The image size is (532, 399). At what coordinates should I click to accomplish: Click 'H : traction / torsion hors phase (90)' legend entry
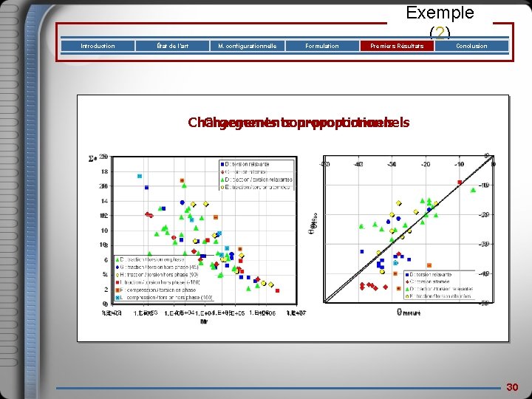point(157,275)
